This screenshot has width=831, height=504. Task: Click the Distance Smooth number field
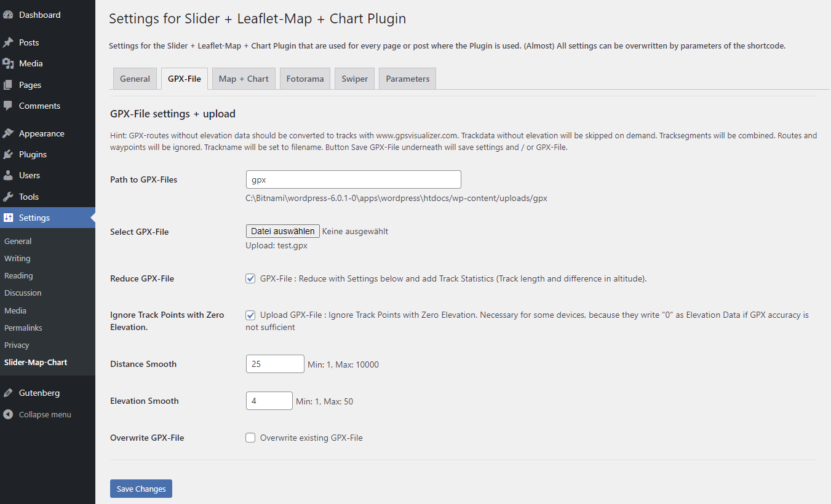point(275,364)
